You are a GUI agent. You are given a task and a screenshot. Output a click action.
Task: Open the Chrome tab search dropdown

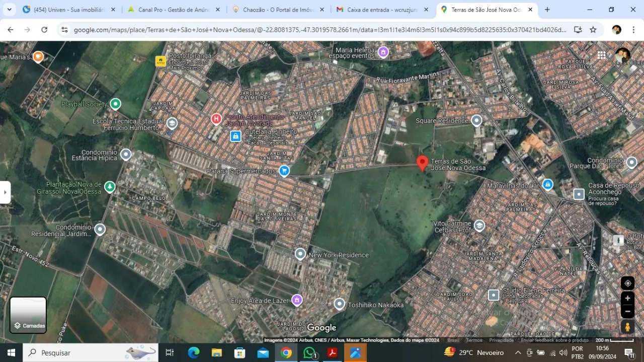(9, 10)
